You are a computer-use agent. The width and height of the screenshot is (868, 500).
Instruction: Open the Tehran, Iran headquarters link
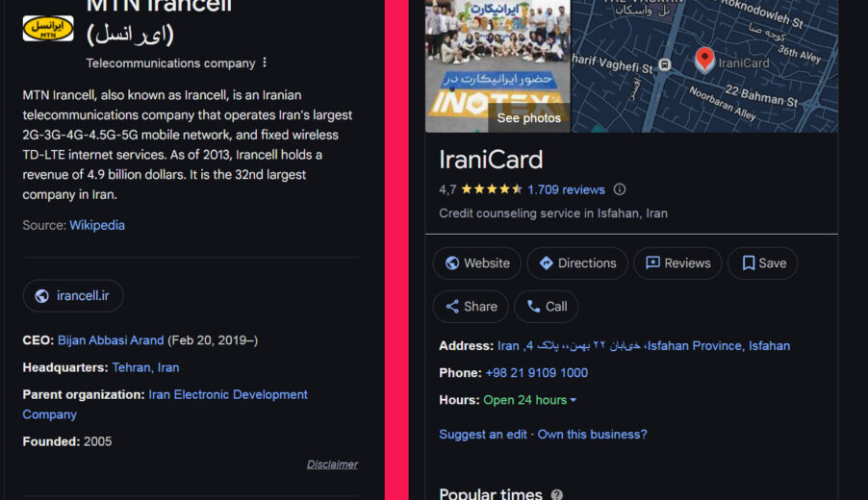click(145, 367)
